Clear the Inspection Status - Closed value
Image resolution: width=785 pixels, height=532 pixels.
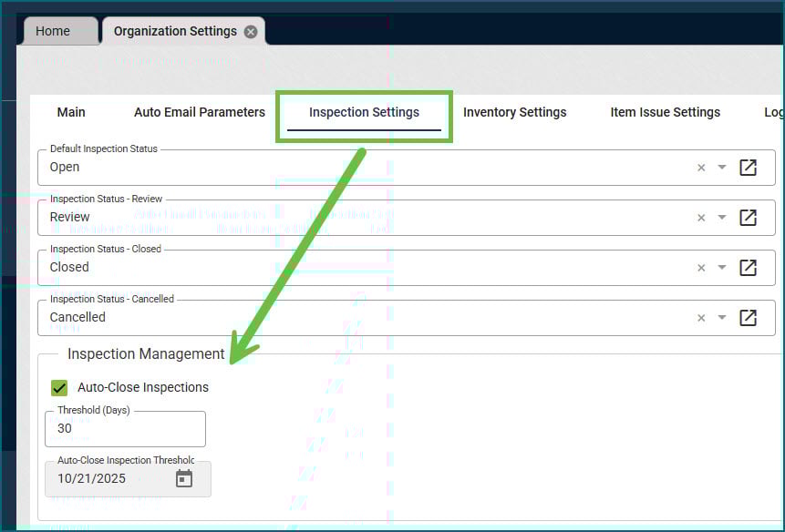point(701,268)
